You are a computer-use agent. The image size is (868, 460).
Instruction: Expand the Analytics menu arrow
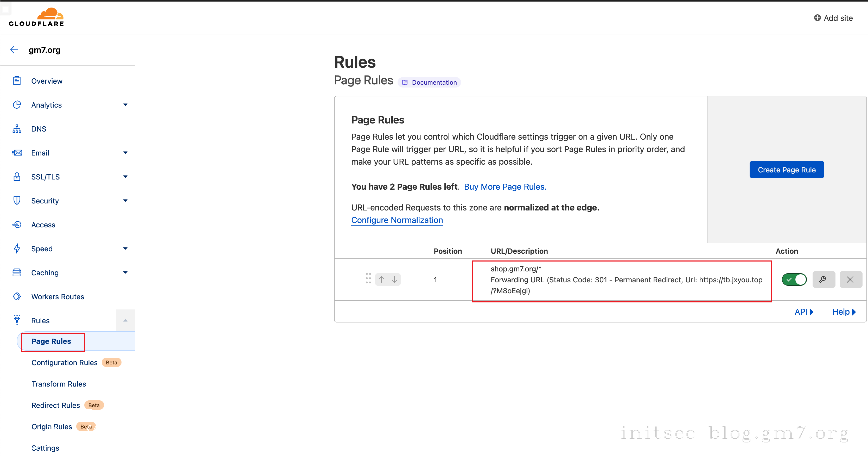(x=125, y=105)
